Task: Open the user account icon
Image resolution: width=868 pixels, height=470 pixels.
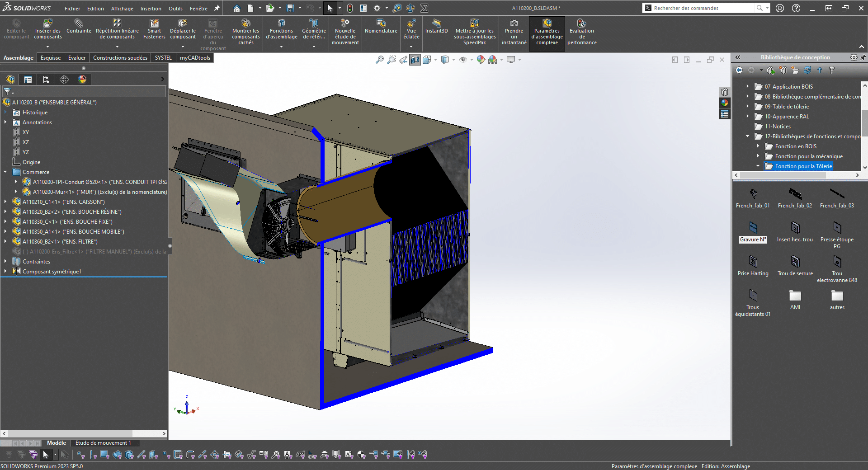Action: [780, 8]
